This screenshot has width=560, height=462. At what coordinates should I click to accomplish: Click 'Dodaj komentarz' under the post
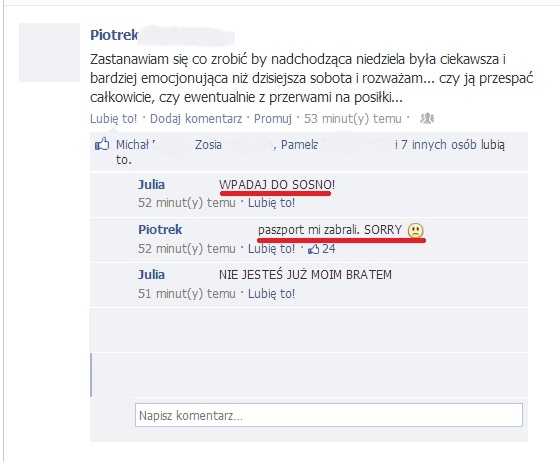tap(196, 119)
